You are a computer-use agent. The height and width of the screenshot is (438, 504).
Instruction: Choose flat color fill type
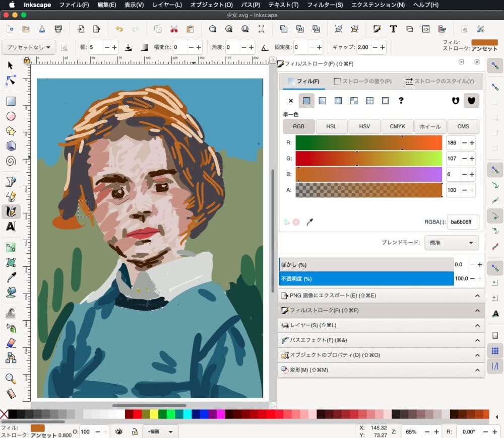[306, 101]
